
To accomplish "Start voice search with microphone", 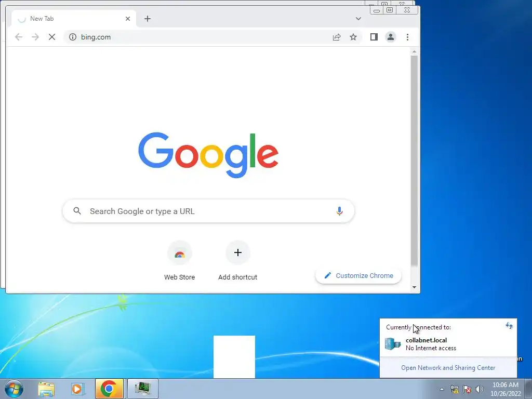I will pyautogui.click(x=339, y=211).
